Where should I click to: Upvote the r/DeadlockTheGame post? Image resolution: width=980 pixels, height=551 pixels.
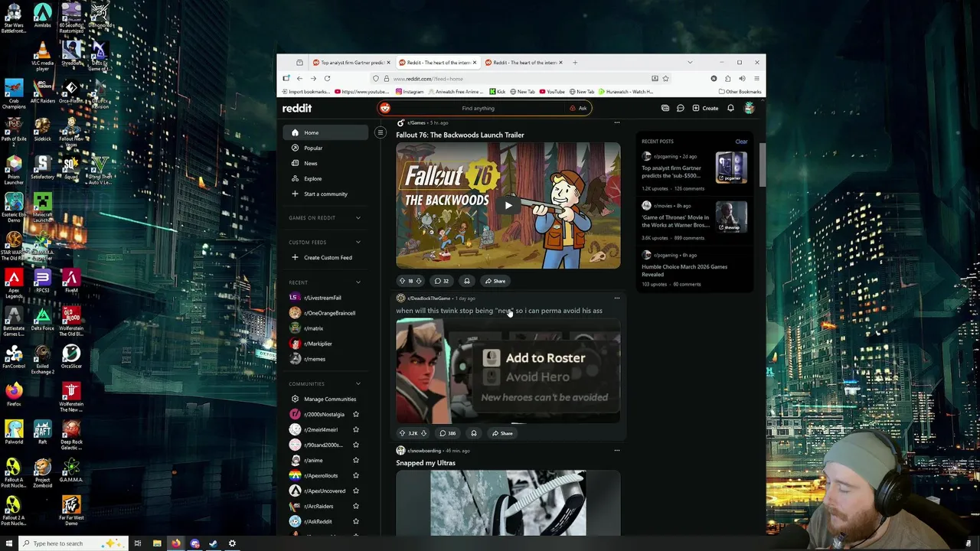[402, 433]
